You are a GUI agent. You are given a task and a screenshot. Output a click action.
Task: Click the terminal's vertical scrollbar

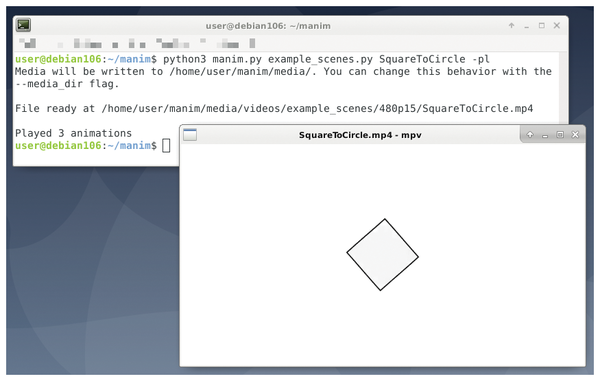[563, 88]
